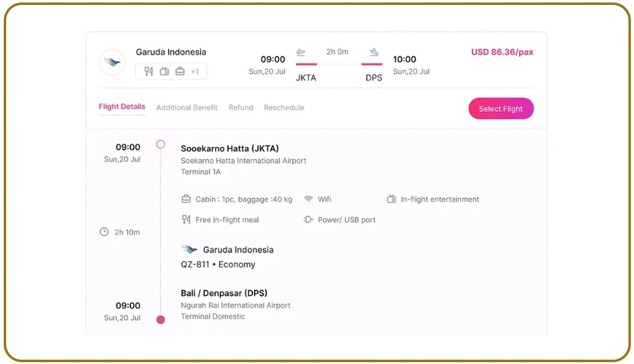The height and width of the screenshot is (364, 634).
Task: Open the Flight Details tab
Action: [x=122, y=107]
